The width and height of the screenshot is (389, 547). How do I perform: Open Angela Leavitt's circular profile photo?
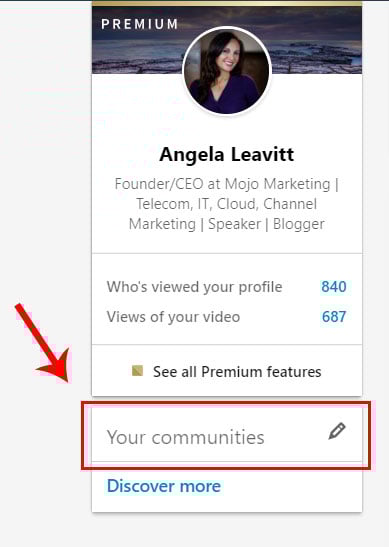pos(227,70)
